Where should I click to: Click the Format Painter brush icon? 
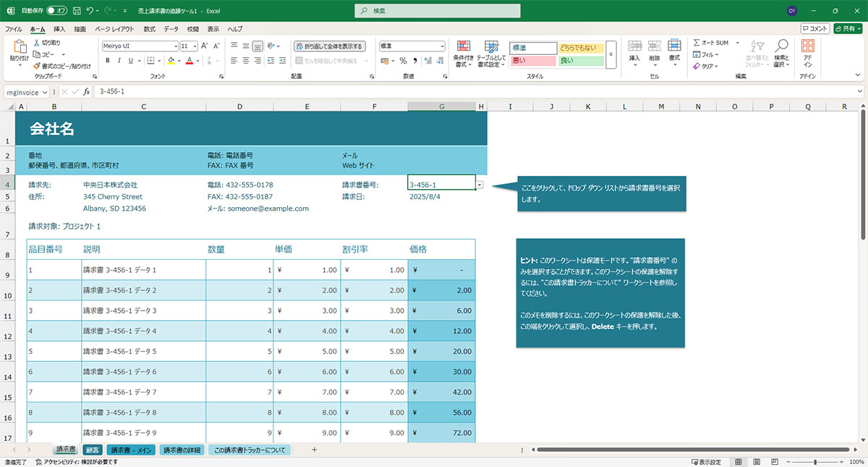coord(37,66)
